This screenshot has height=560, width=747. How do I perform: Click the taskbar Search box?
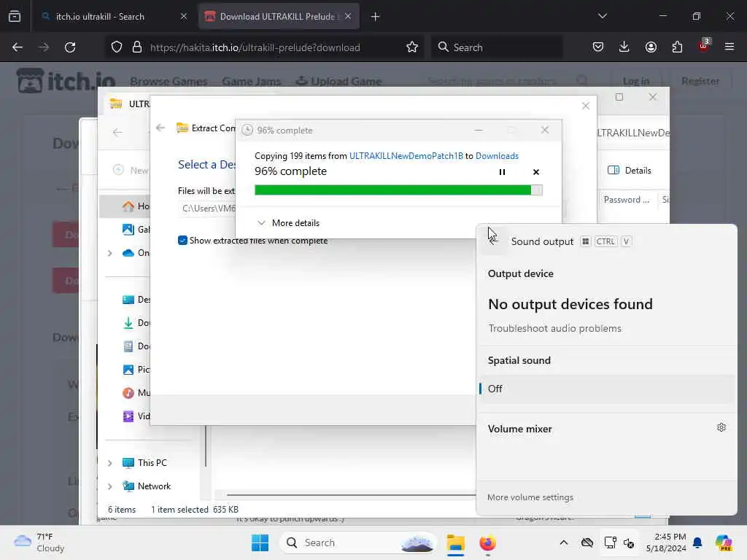tap(358, 542)
